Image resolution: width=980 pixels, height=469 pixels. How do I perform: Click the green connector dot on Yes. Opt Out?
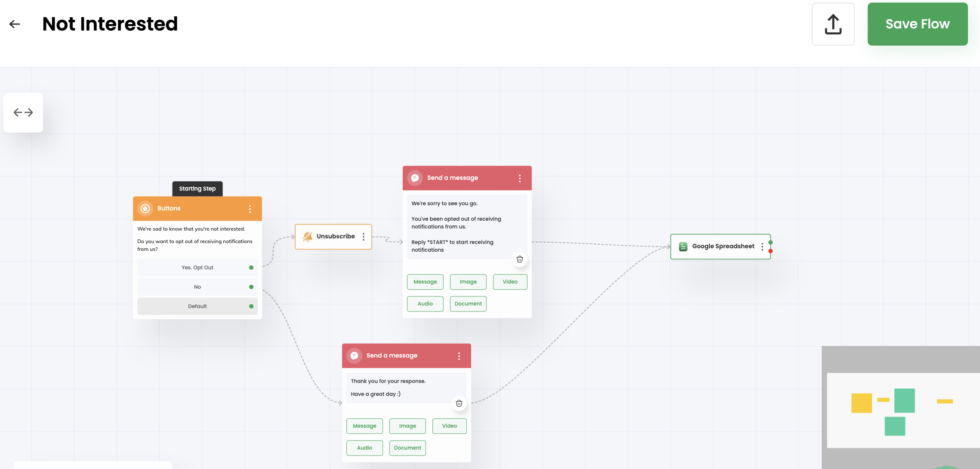pos(251,268)
